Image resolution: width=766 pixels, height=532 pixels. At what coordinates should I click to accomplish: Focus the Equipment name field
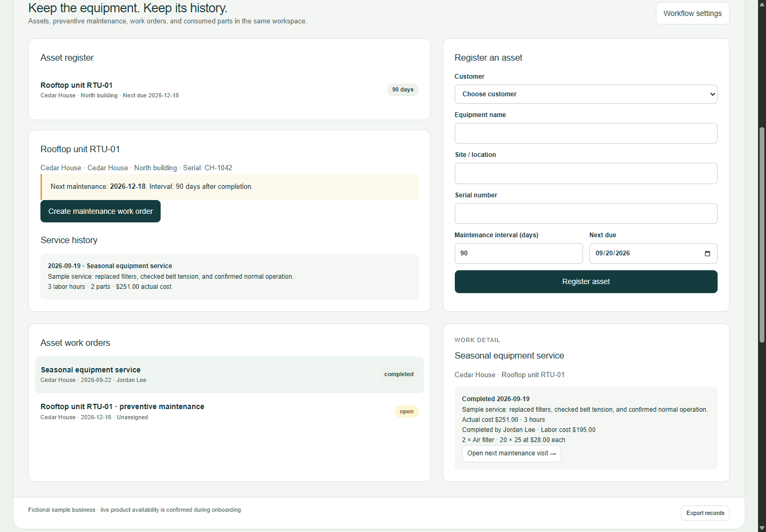tap(586, 133)
